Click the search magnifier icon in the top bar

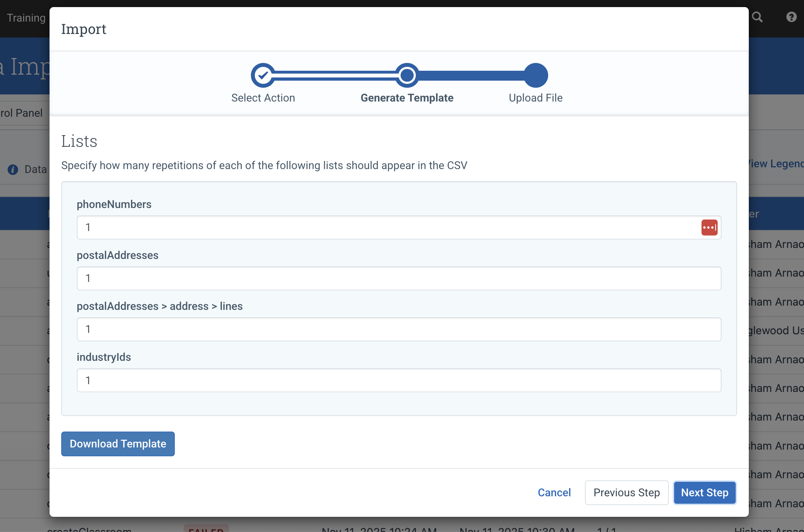[758, 17]
